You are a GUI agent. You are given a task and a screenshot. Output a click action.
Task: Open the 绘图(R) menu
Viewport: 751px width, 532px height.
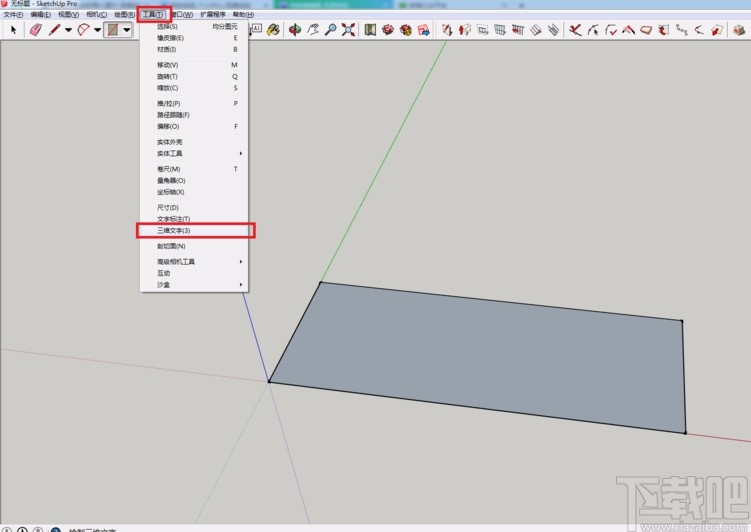click(x=124, y=14)
